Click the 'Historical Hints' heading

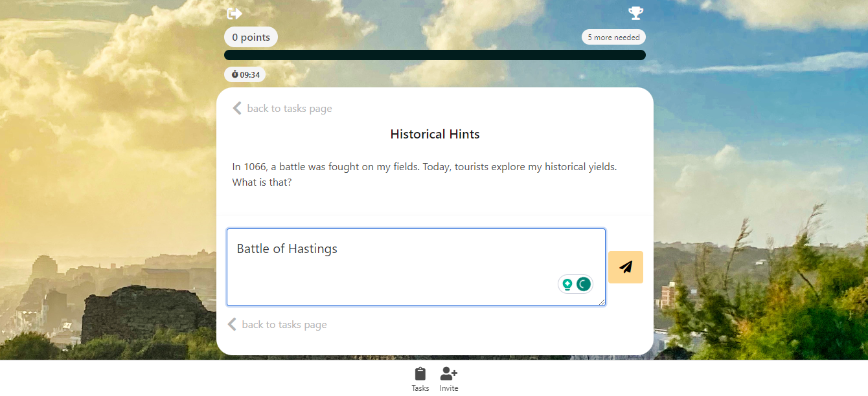pyautogui.click(x=435, y=135)
